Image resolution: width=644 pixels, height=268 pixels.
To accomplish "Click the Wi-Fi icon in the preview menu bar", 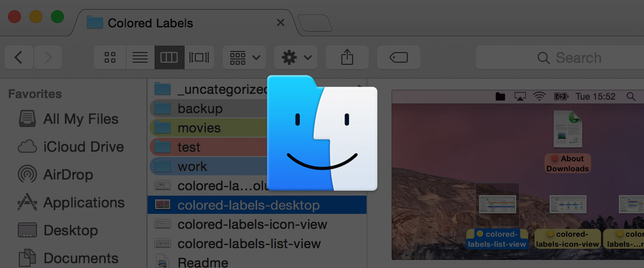I will coord(539,96).
